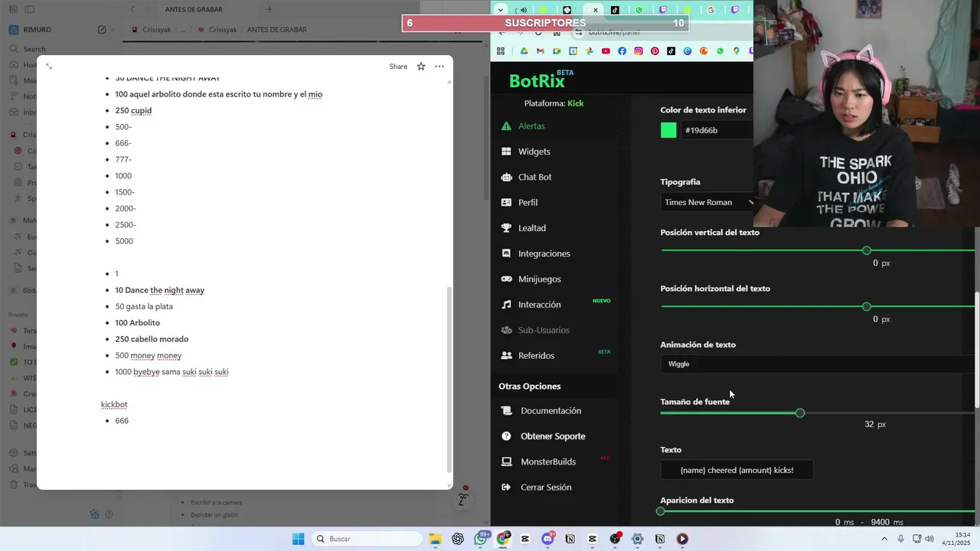
Task: Show hidden system tray icons chevron
Action: (x=884, y=539)
